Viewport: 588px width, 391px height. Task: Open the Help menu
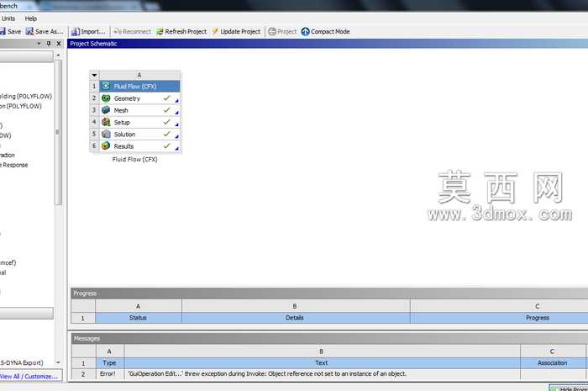click(x=31, y=18)
